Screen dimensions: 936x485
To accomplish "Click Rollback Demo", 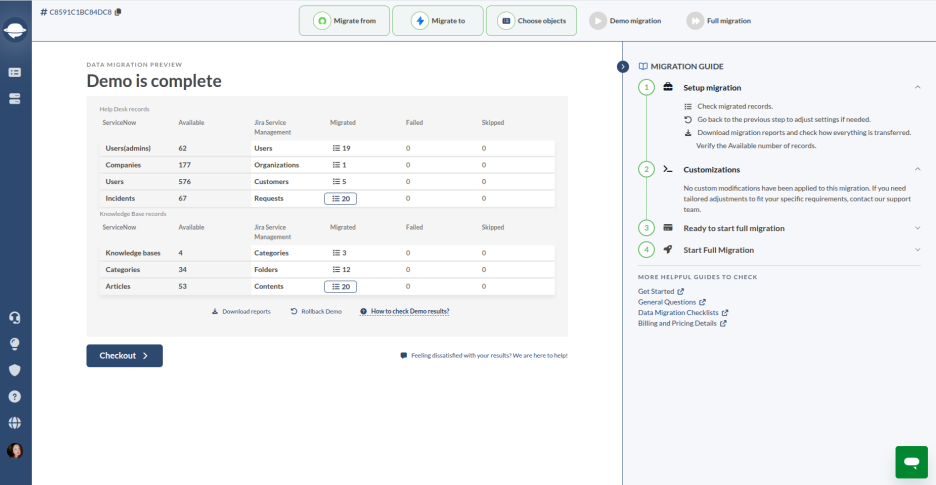I will [x=316, y=312].
